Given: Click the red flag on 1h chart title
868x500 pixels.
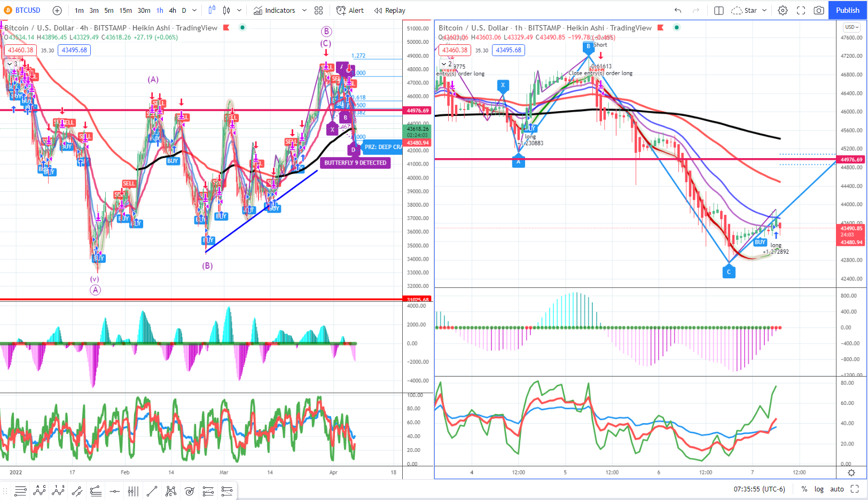Looking at the screenshot, I should [660, 28].
